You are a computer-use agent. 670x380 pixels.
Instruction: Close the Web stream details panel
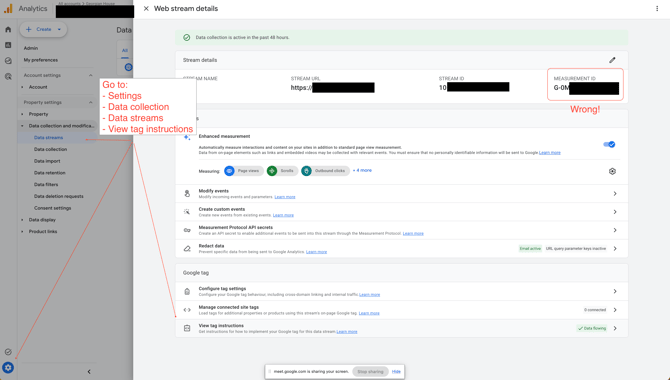146,9
